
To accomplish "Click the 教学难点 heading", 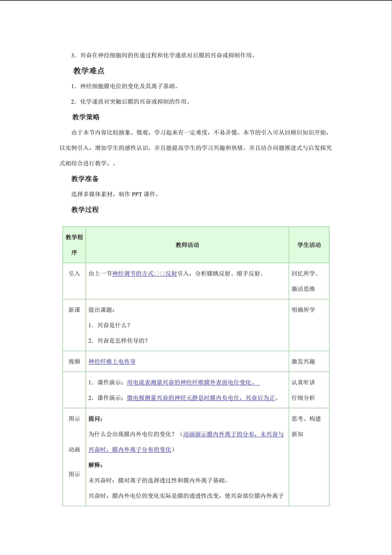I will pos(89,71).
